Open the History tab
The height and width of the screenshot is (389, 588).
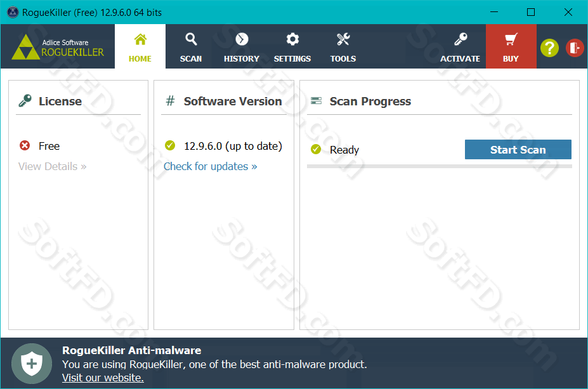coord(242,46)
